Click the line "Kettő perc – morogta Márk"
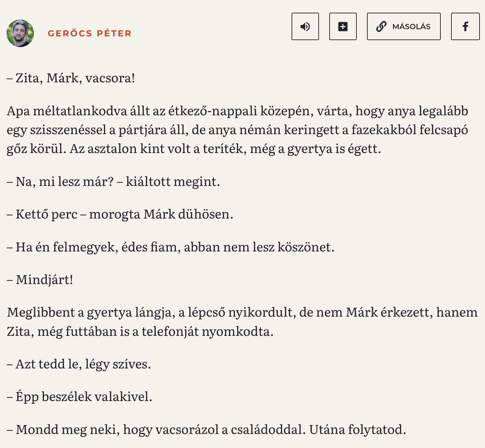Viewport: 485px width, 448px height. click(x=120, y=214)
